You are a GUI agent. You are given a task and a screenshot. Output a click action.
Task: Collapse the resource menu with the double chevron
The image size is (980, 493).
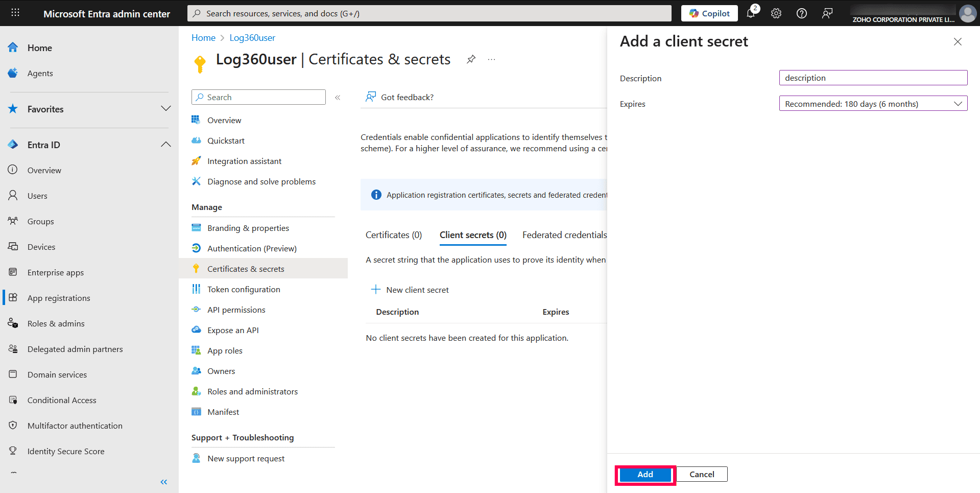pyautogui.click(x=338, y=97)
